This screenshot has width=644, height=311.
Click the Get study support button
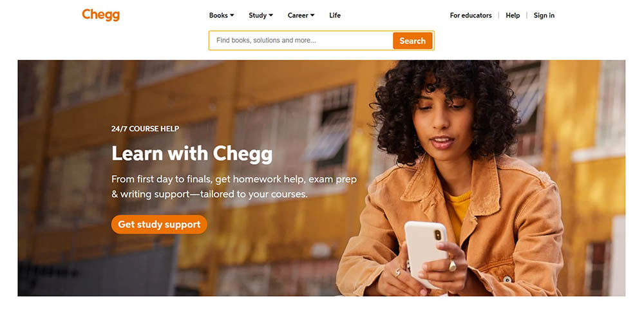[159, 224]
